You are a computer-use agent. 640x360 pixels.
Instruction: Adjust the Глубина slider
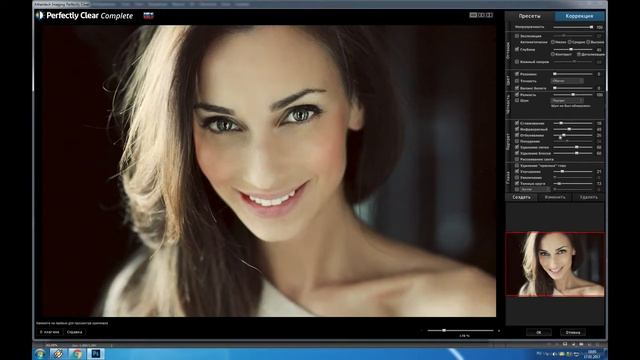(573, 49)
